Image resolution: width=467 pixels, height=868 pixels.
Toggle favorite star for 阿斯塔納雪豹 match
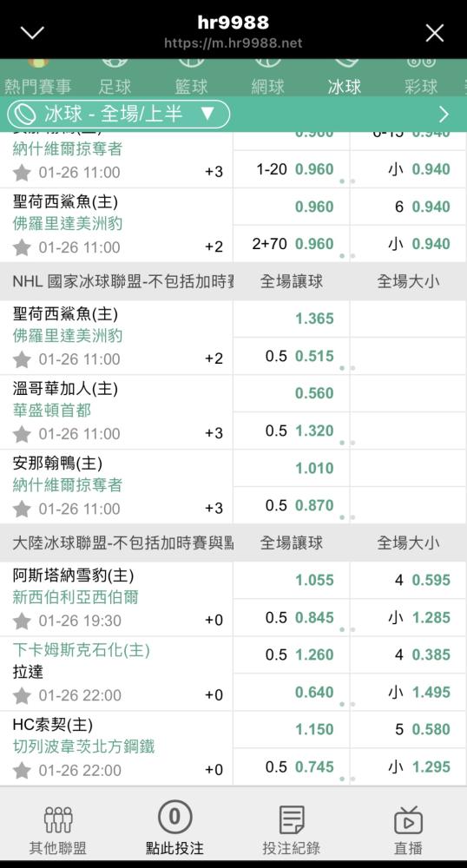pos(22,621)
